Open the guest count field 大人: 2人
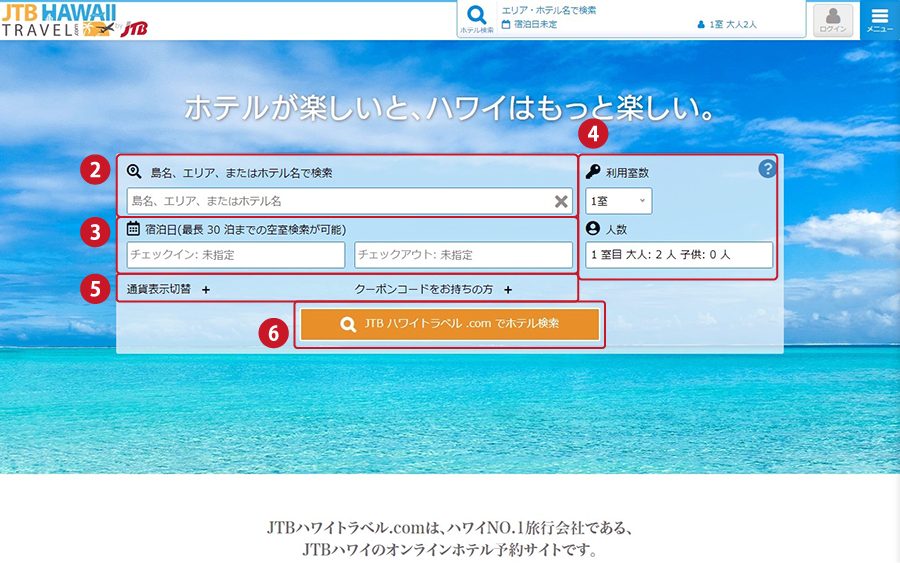 coord(679,255)
